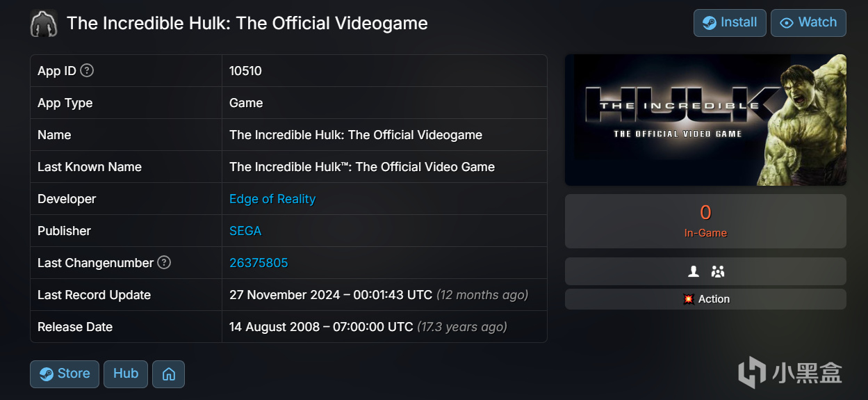This screenshot has width=868, height=400.
Task: Click the Hulk app icon beside the title
Action: click(x=44, y=23)
